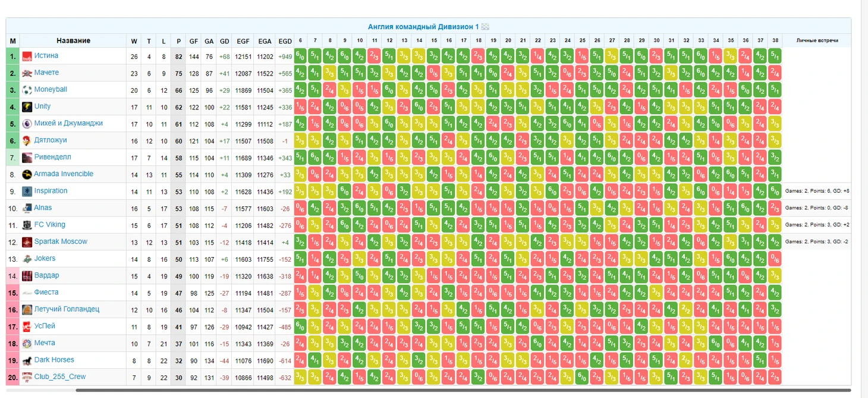Click the Ривенделл team logo
868x398 pixels.
[27, 158]
